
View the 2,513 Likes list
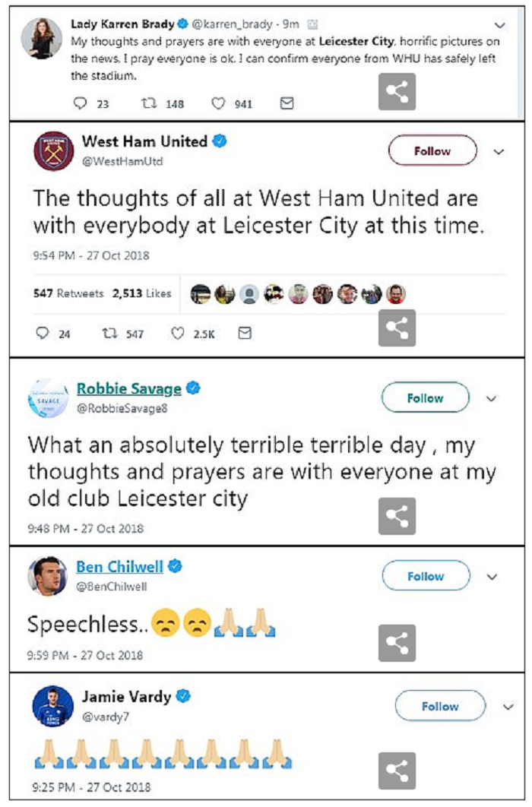141,294
